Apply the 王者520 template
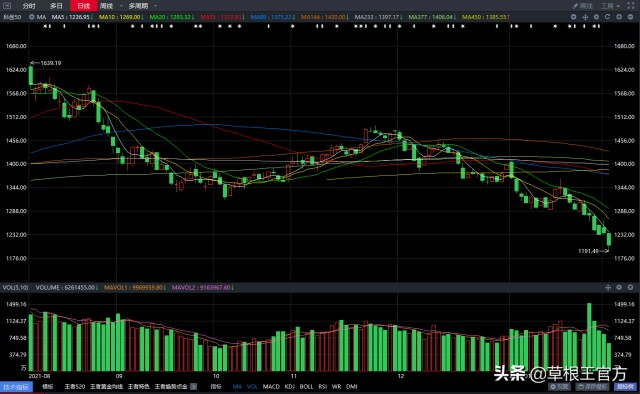640x394 pixels. (x=75, y=386)
